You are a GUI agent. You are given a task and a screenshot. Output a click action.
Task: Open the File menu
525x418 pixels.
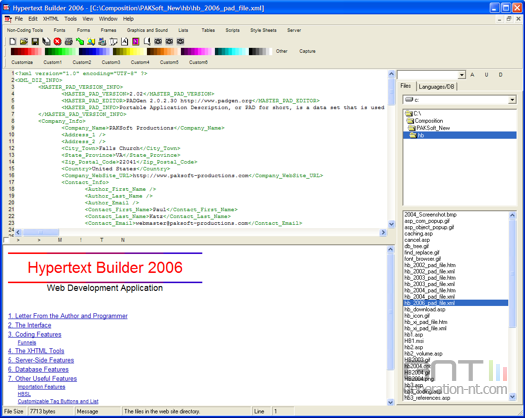(x=19, y=19)
